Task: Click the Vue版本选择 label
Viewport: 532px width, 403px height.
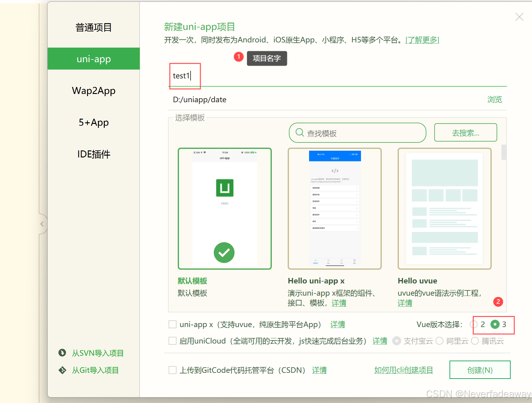Action: (439, 324)
